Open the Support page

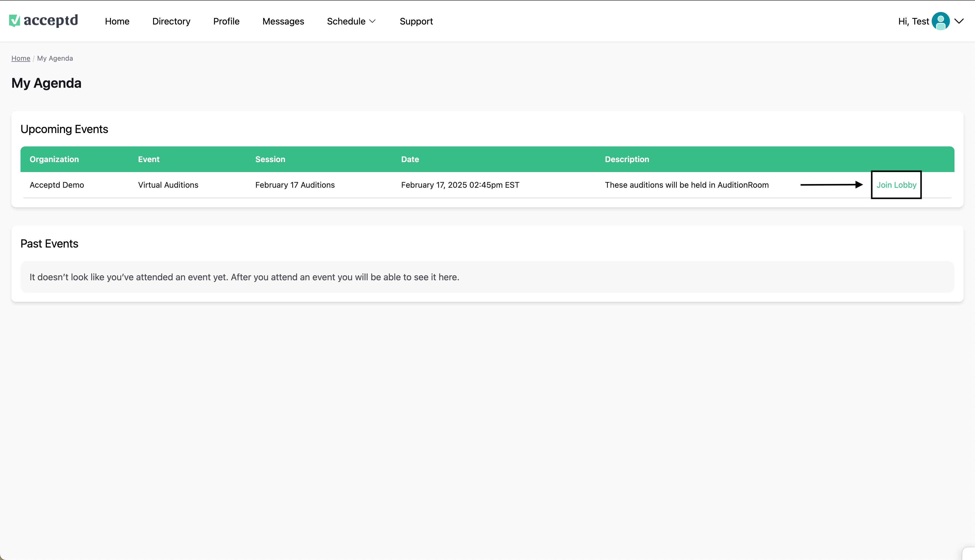(x=416, y=21)
